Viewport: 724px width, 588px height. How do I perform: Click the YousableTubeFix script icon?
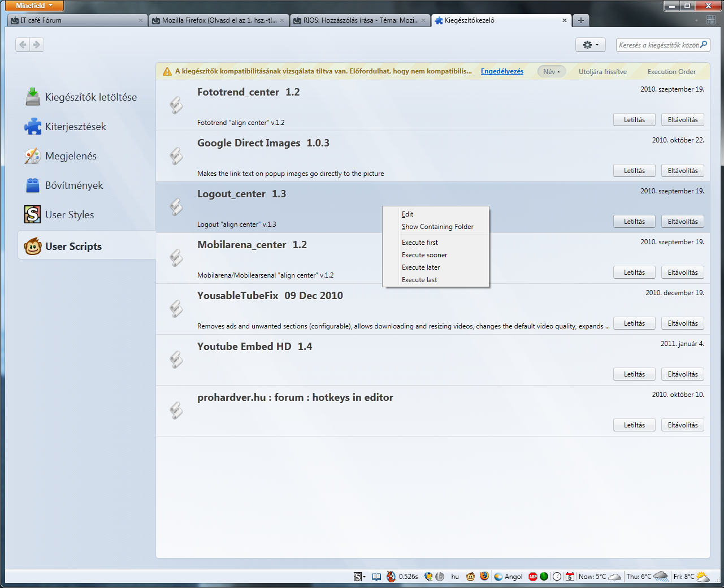(176, 309)
